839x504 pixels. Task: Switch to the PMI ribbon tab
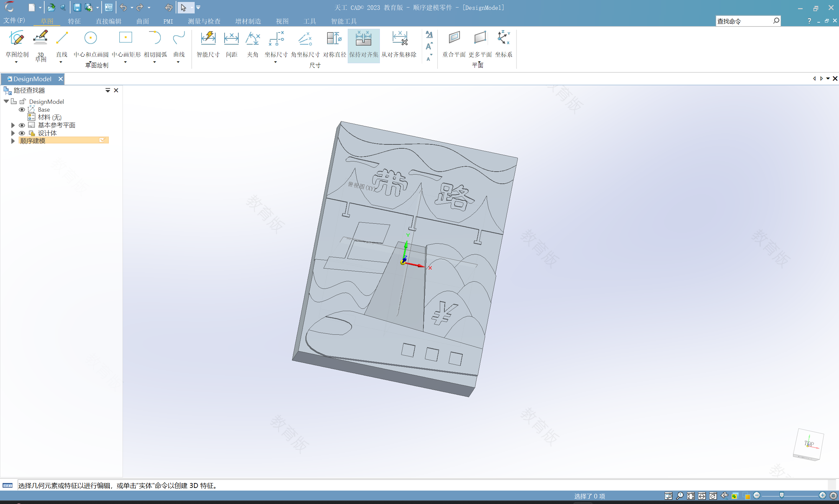168,21
